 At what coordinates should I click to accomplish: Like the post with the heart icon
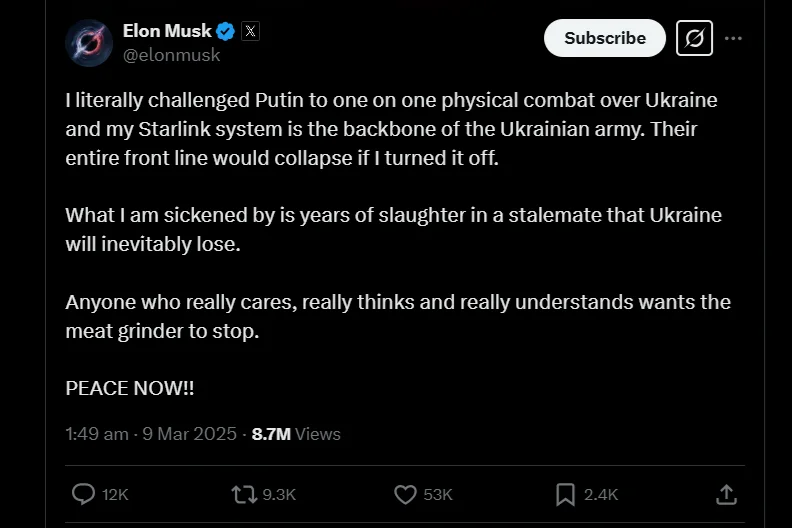[x=405, y=494]
